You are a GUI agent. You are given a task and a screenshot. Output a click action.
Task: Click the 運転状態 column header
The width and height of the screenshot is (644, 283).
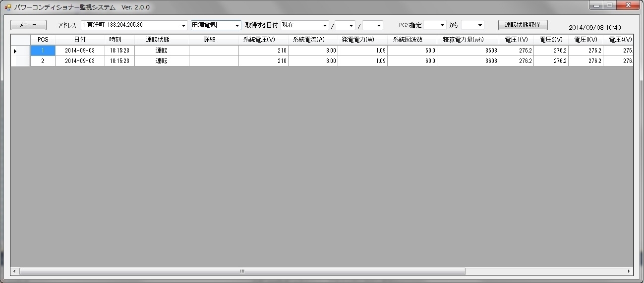[162, 40]
